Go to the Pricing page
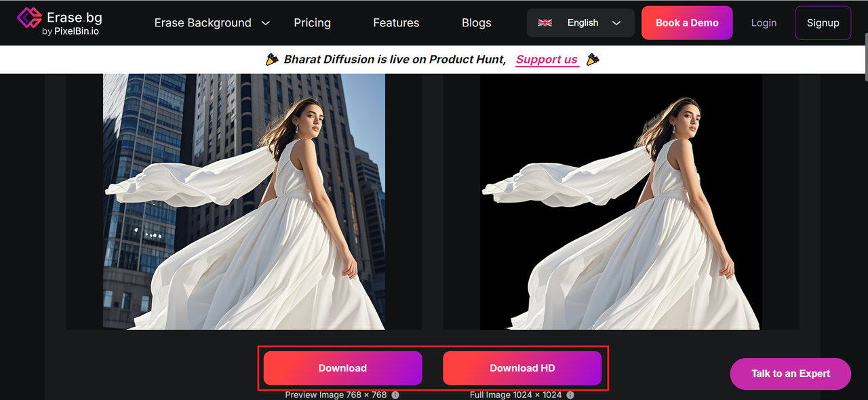The width and height of the screenshot is (868, 400). [313, 23]
